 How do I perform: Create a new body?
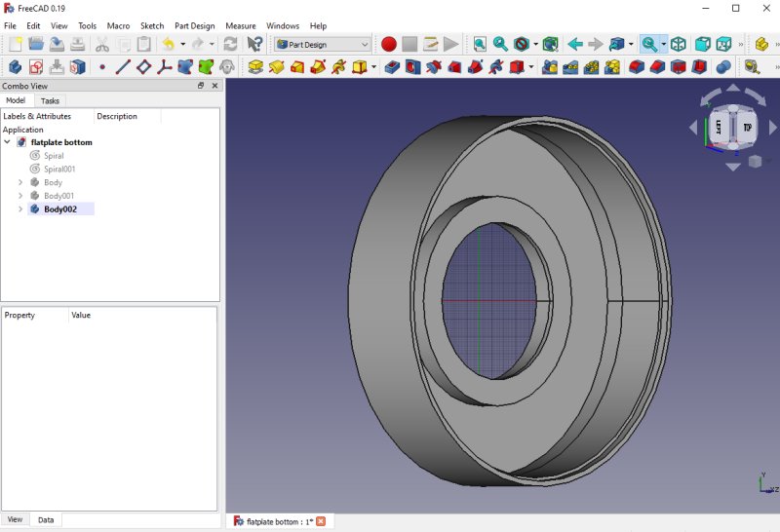[x=15, y=66]
